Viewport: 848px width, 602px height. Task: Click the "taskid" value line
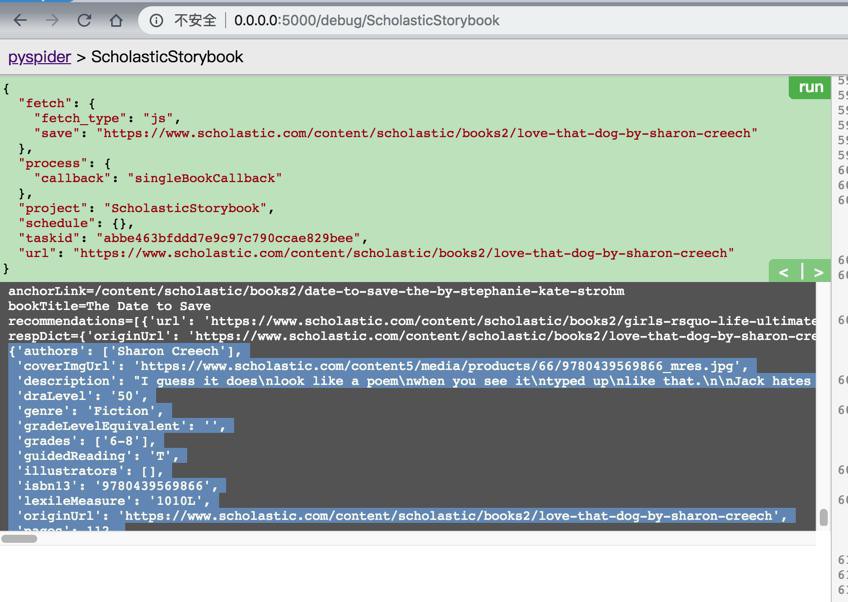[x=193, y=238]
